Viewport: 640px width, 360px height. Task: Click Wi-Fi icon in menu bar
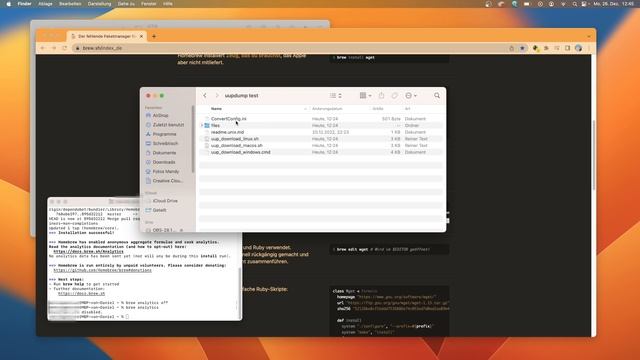pyautogui.click(x=564, y=4)
